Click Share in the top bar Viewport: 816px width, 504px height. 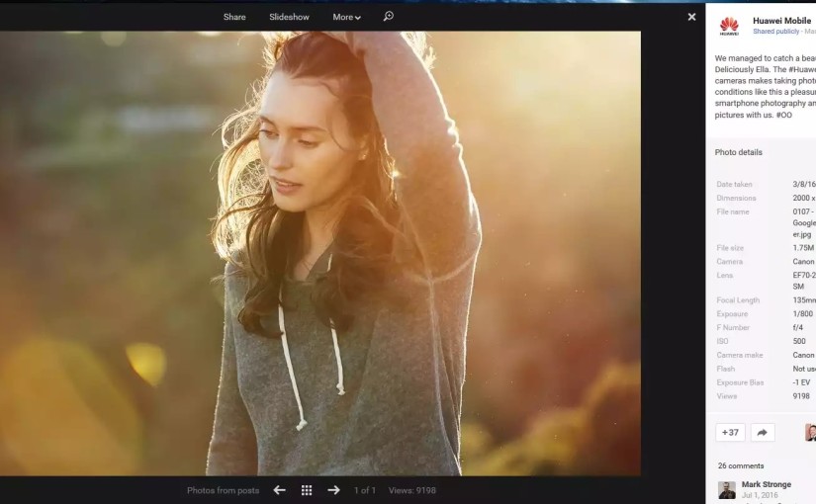234,17
